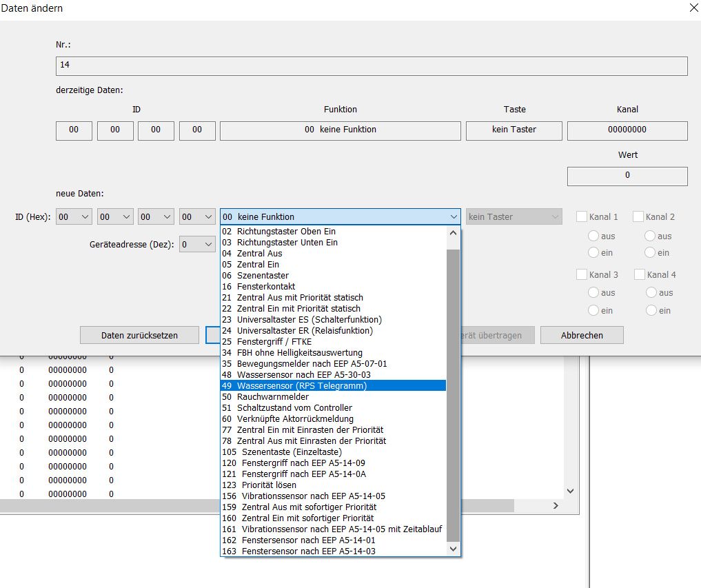Enable the Kanal 2 checkbox
This screenshot has width=701, height=588.
click(638, 217)
